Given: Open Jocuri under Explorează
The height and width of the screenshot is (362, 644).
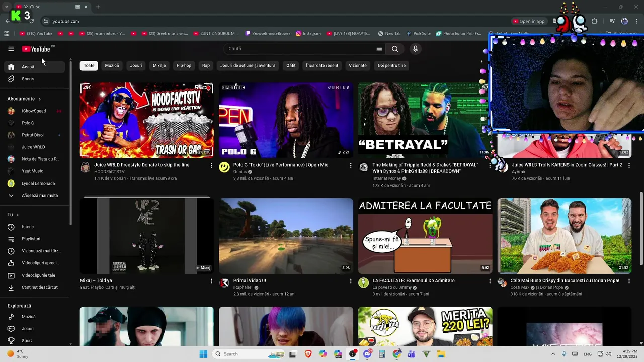Looking at the screenshot, I should click(x=35, y=329).
